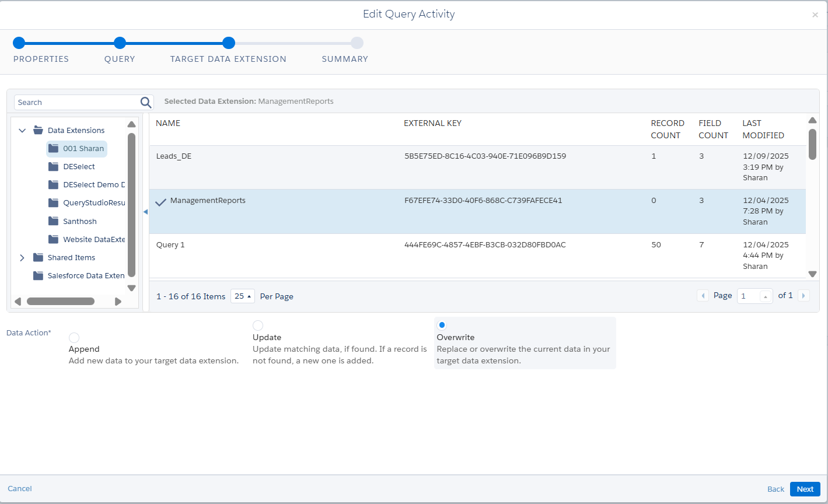This screenshot has width=828, height=504.
Task: Jump to the Query step
Action: click(120, 43)
